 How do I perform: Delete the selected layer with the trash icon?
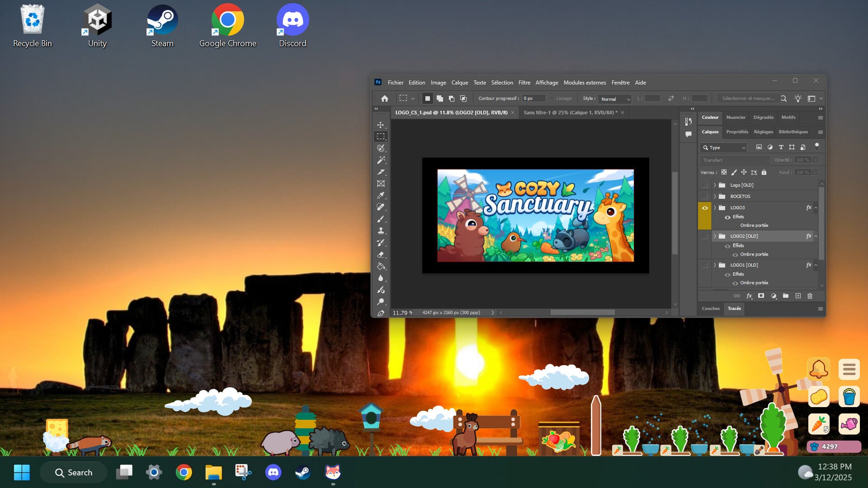point(810,296)
